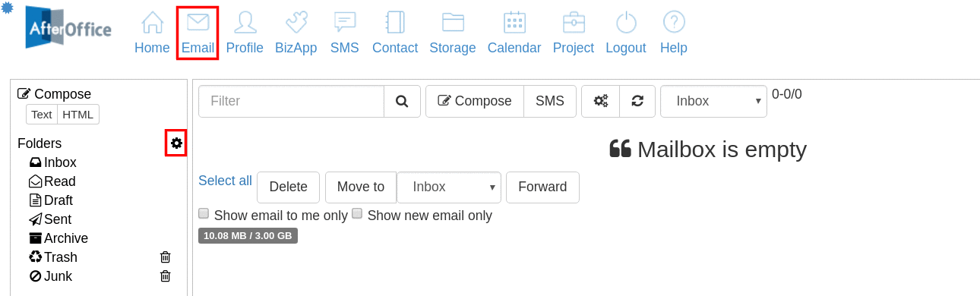The width and height of the screenshot is (980, 296).
Task: Enable Show new email only checkbox
Action: 357,214
